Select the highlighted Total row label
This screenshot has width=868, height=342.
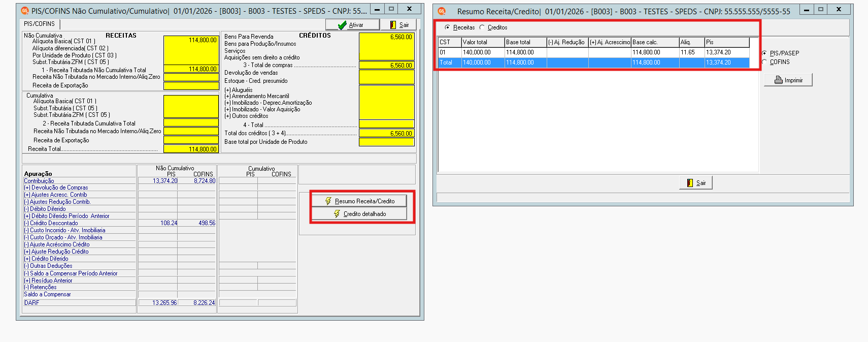450,63
